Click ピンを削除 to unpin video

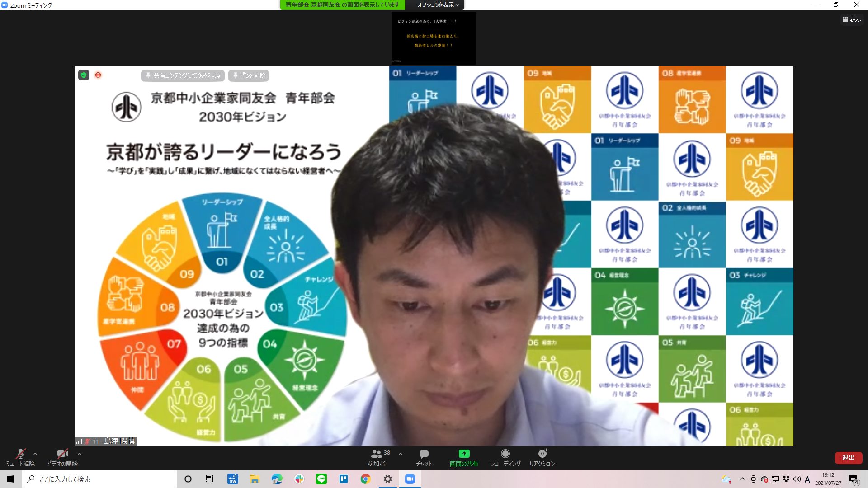(249, 75)
